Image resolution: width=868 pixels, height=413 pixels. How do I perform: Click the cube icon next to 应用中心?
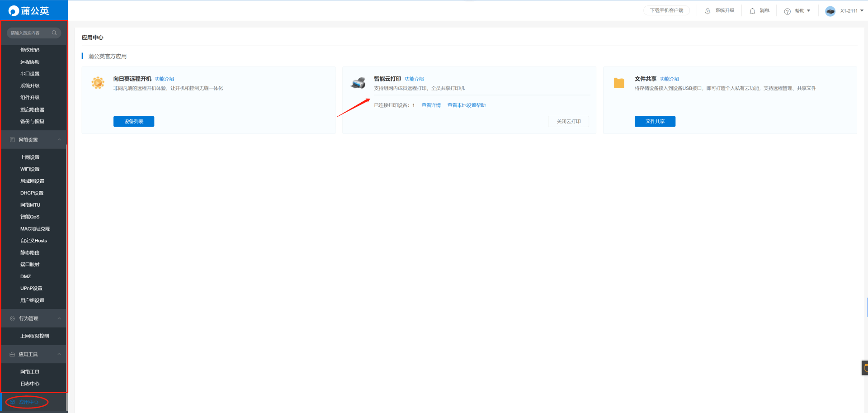coord(13,402)
